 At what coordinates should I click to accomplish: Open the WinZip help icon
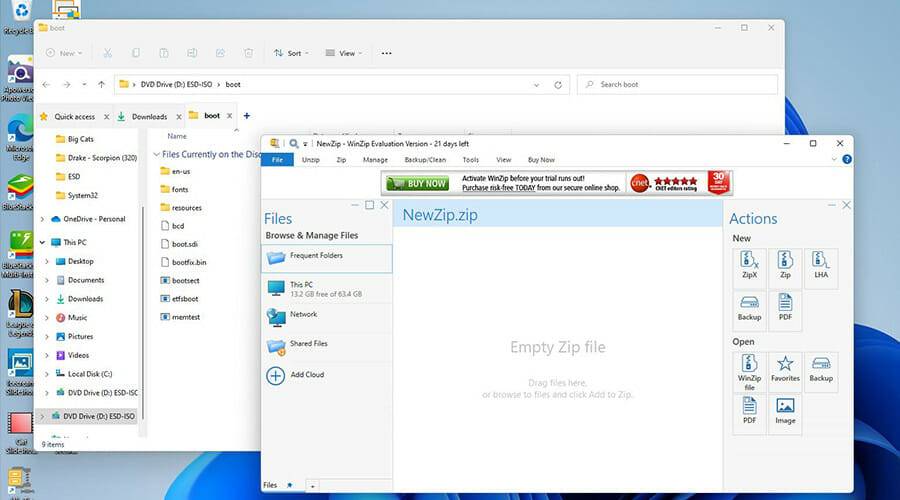pyautogui.click(x=847, y=160)
